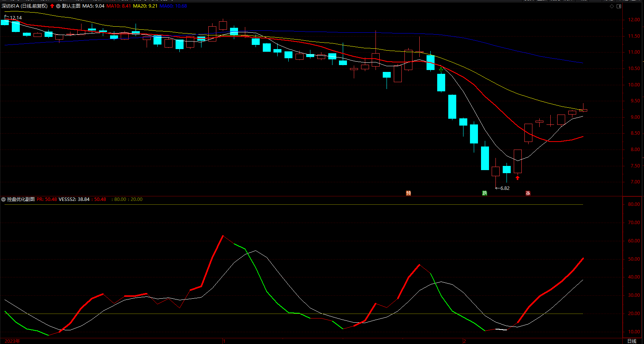The height and width of the screenshot is (344, 644).
Task: Click the 12.14 highest price annotation
Action: point(16,18)
